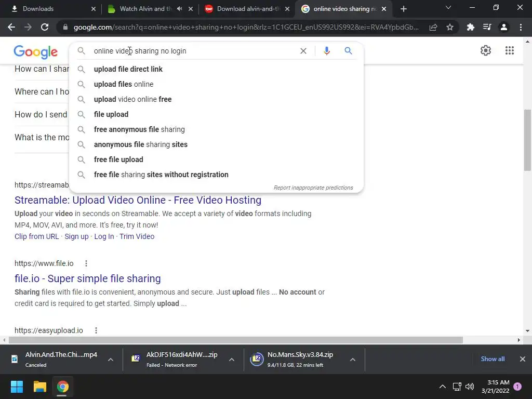The height and width of the screenshot is (399, 532).
Task: Open Google quick settings gear
Action: (x=486, y=50)
